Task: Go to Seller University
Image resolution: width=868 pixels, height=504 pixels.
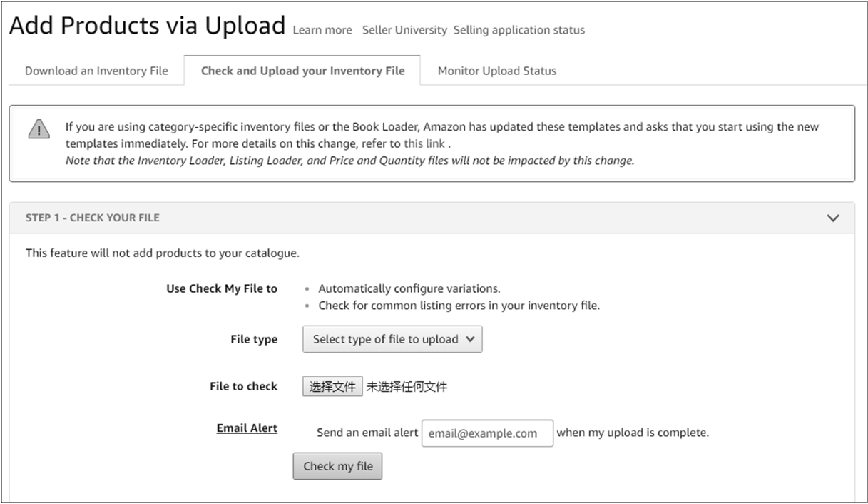Action: [404, 30]
